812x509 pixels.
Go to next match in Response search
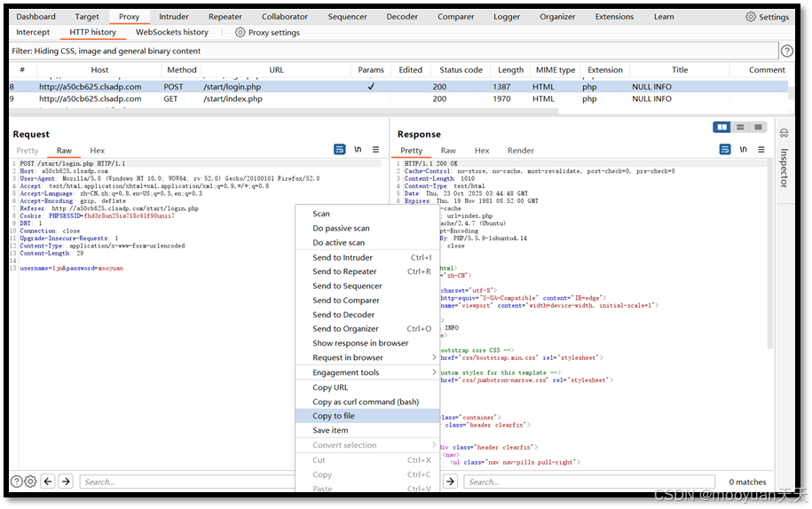coord(451,482)
